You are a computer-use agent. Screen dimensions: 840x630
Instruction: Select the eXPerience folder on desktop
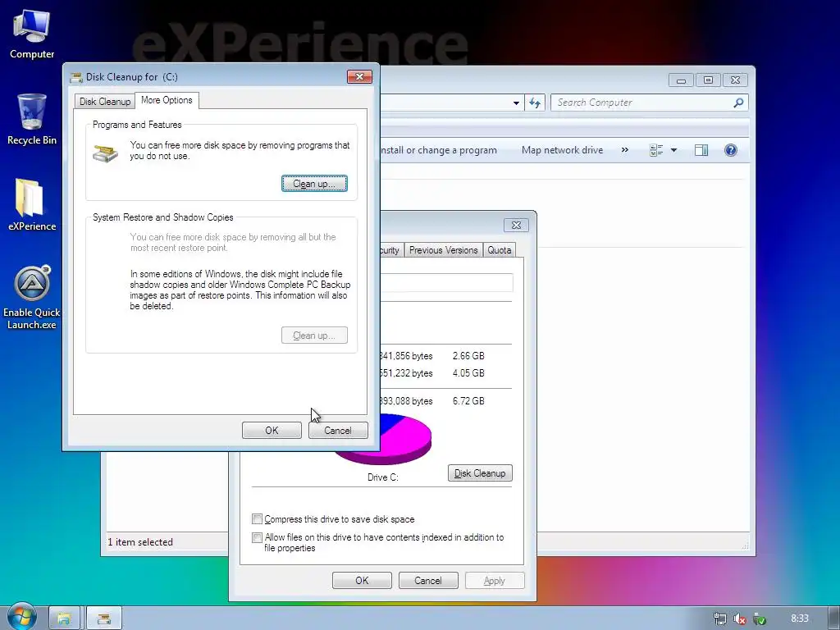tap(32, 204)
